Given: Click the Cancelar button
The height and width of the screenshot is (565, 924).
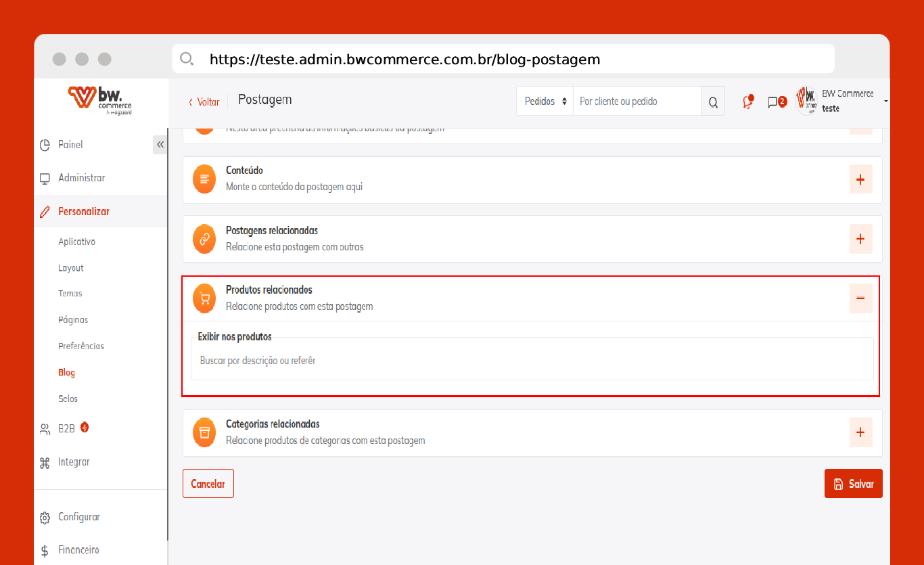Looking at the screenshot, I should click(x=208, y=484).
